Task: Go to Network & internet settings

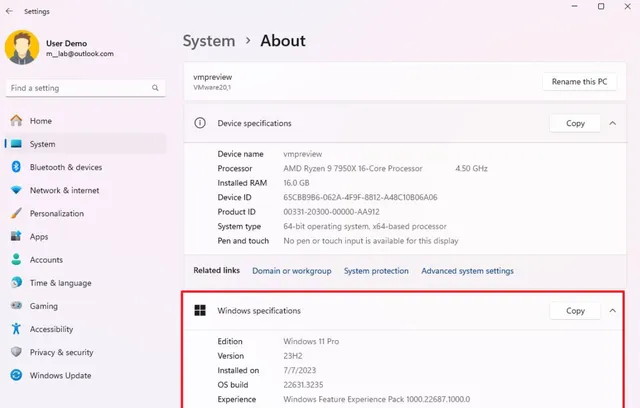Action: 85,191
